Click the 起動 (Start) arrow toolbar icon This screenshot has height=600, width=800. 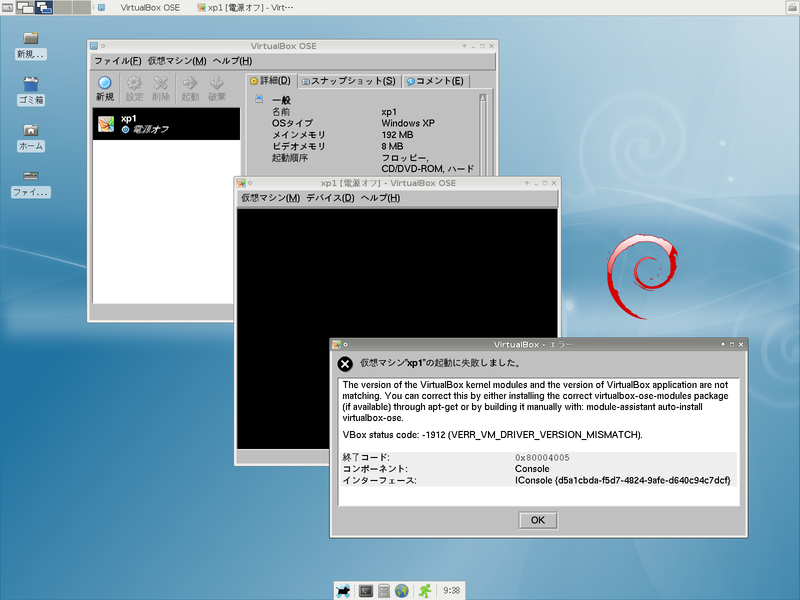[x=190, y=88]
